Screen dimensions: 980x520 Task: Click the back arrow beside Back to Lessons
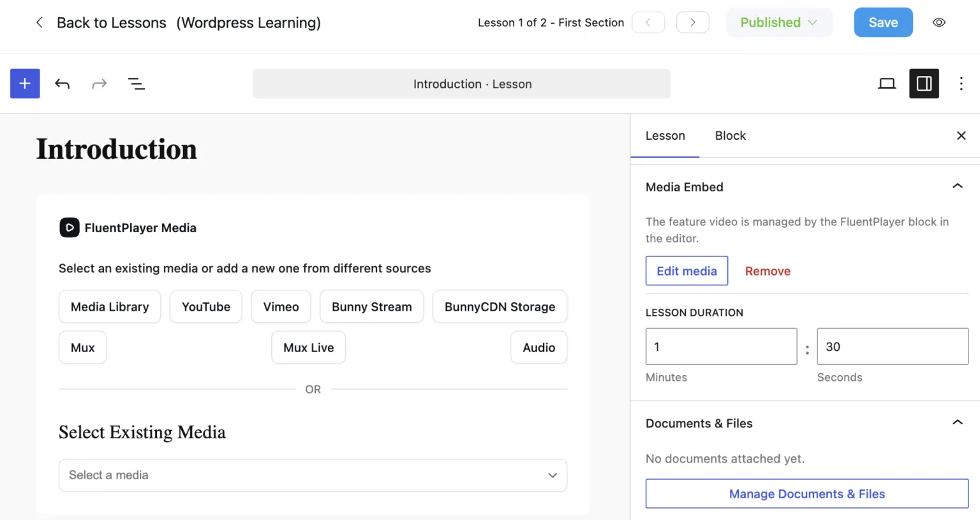coord(39,22)
